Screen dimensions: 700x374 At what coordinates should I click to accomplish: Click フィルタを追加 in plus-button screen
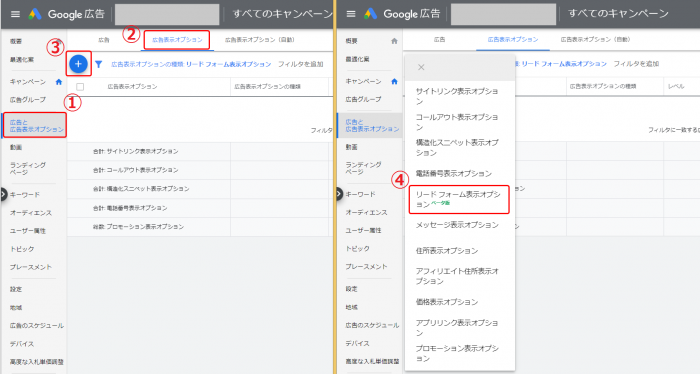coord(300,64)
